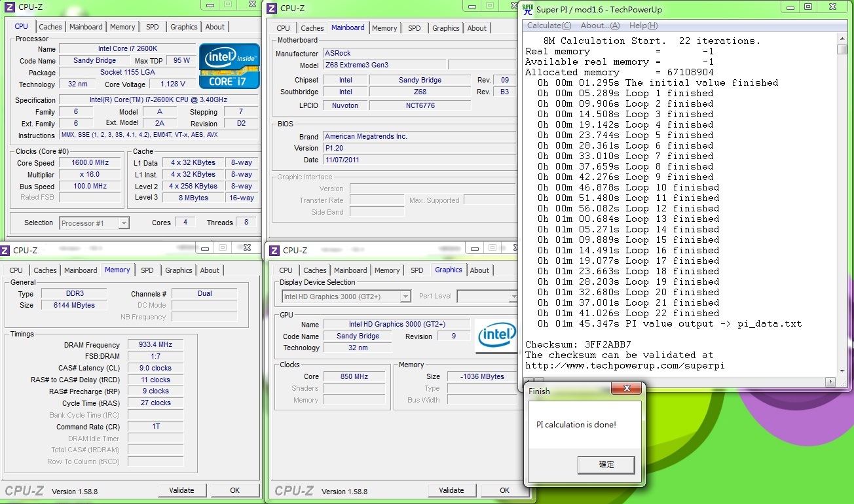Viewport: 854px width, 504px height.
Task: Open Super PI Calculate menu
Action: pos(549,26)
